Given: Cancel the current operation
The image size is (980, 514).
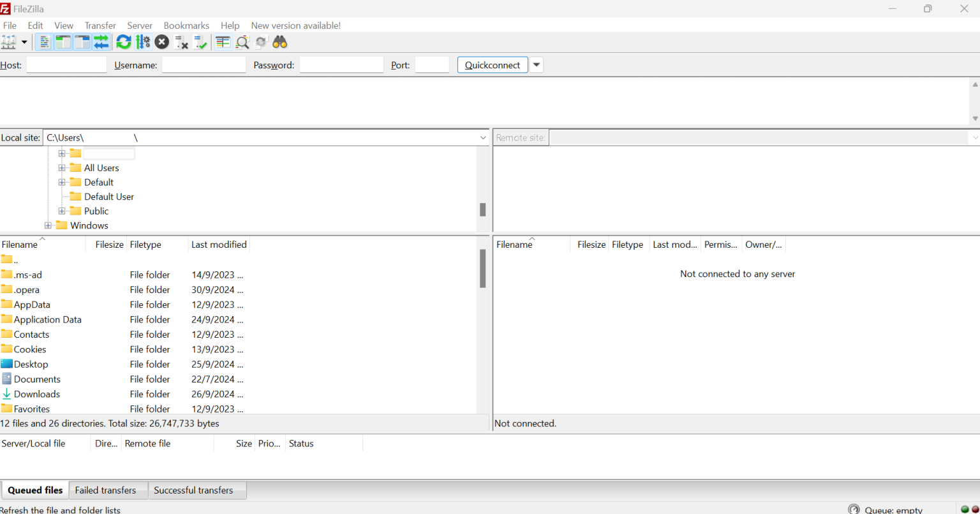Looking at the screenshot, I should [x=161, y=42].
